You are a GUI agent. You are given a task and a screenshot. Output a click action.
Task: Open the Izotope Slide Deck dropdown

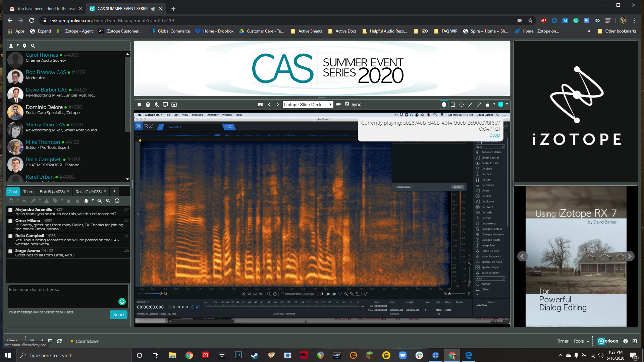(x=308, y=105)
